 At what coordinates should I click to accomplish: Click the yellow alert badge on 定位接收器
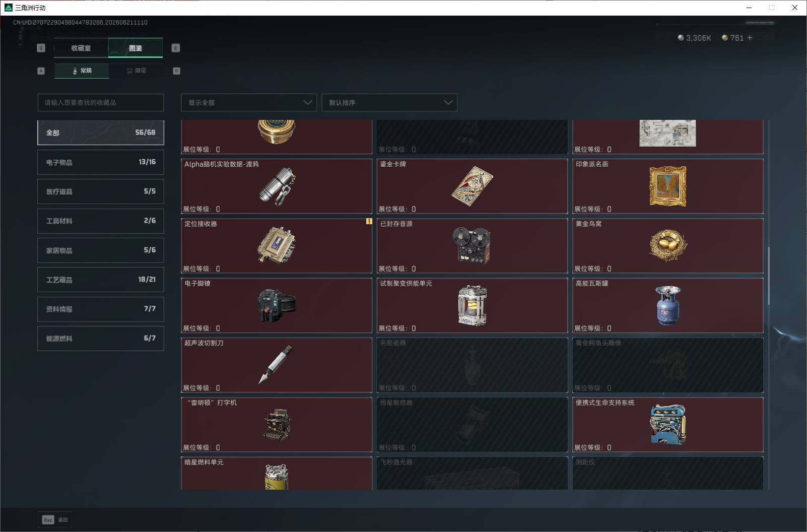[x=369, y=221]
